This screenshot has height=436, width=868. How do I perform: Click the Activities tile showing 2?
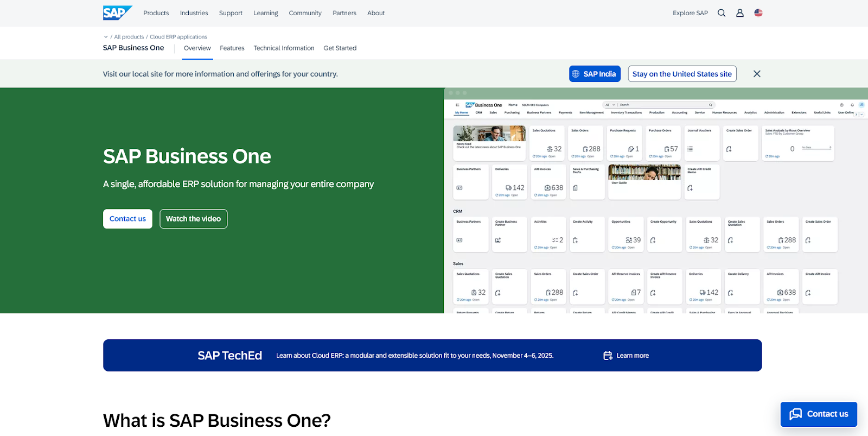tap(548, 235)
